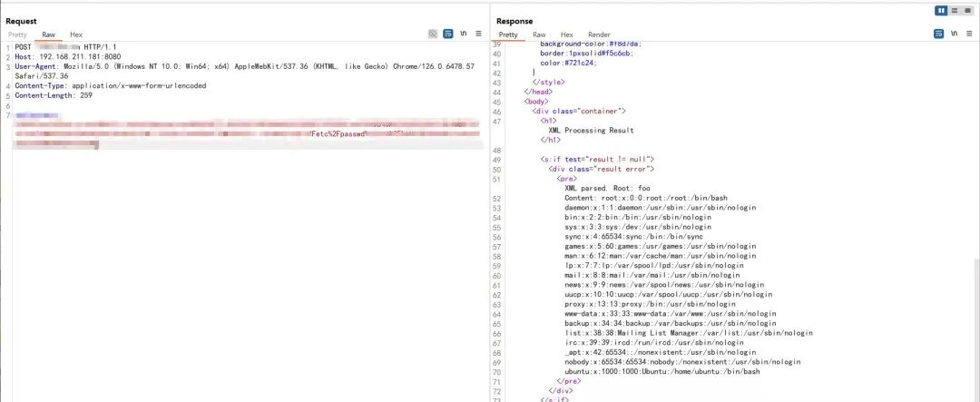Switch to the top/bottom split layout icon

[955, 10]
